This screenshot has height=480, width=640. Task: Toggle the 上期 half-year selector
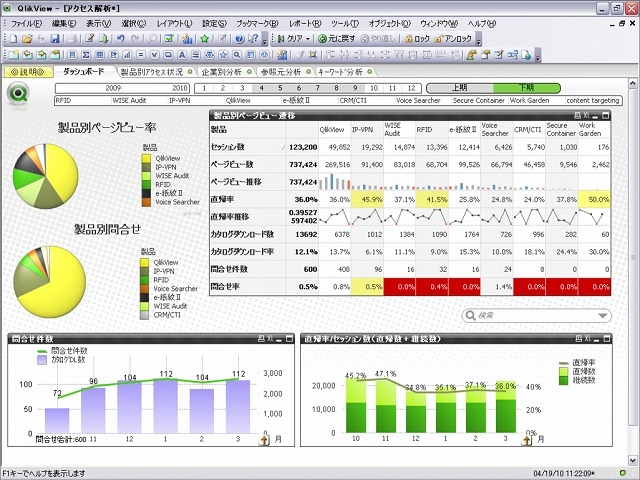coord(460,88)
